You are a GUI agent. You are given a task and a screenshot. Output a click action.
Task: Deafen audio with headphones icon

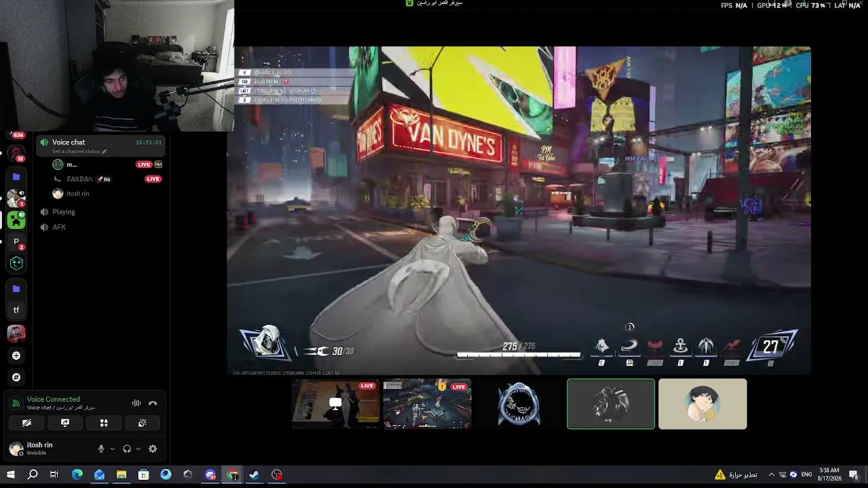(127, 449)
